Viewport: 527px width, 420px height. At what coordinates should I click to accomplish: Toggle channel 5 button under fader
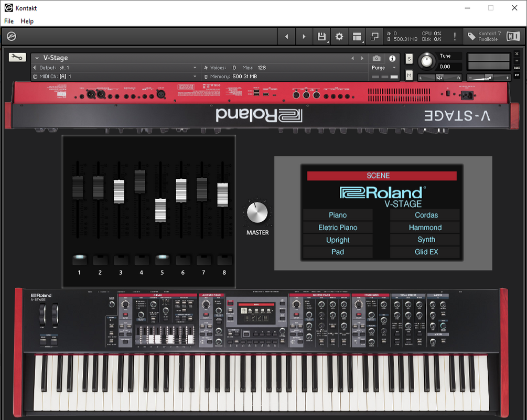[162, 260]
